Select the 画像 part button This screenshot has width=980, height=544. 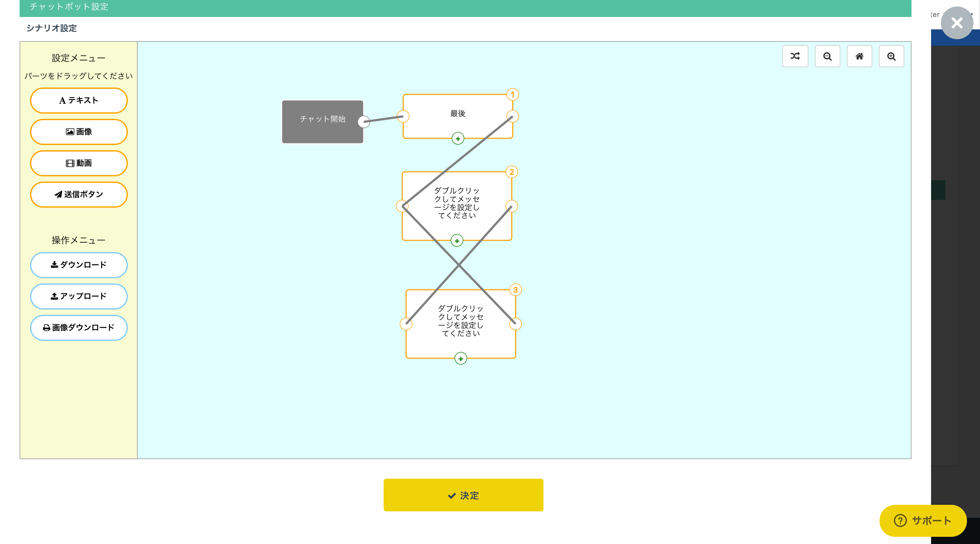(79, 132)
